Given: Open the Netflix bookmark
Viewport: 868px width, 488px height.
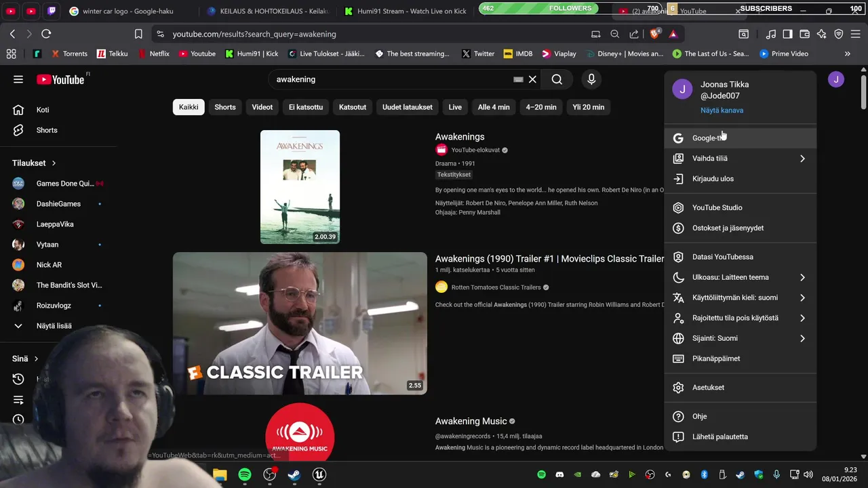Looking at the screenshot, I should [153, 54].
